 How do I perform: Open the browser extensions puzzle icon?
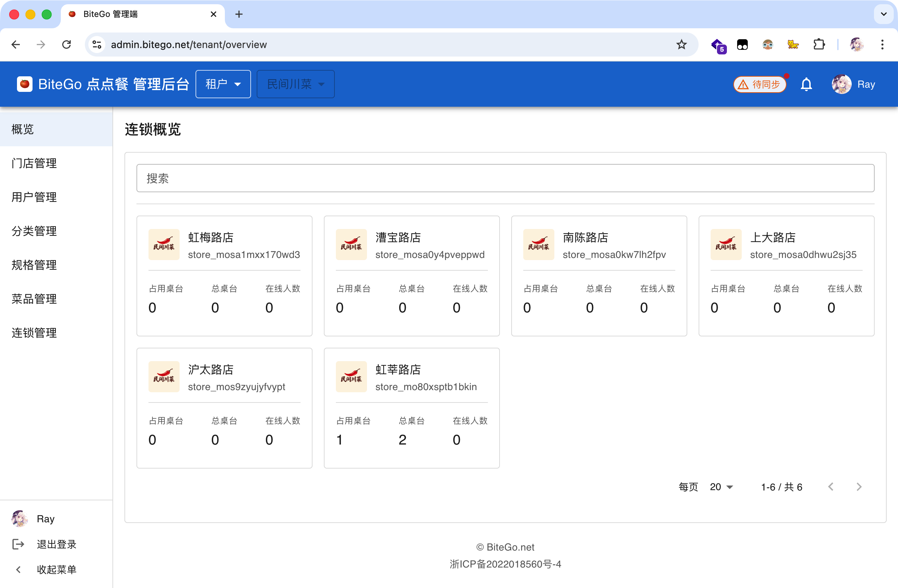coord(819,45)
